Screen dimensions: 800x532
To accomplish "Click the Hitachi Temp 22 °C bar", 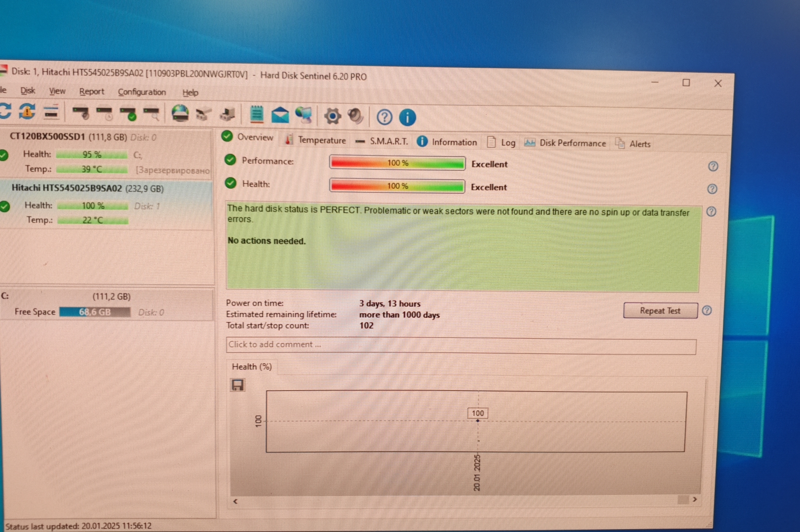I will pos(93,220).
